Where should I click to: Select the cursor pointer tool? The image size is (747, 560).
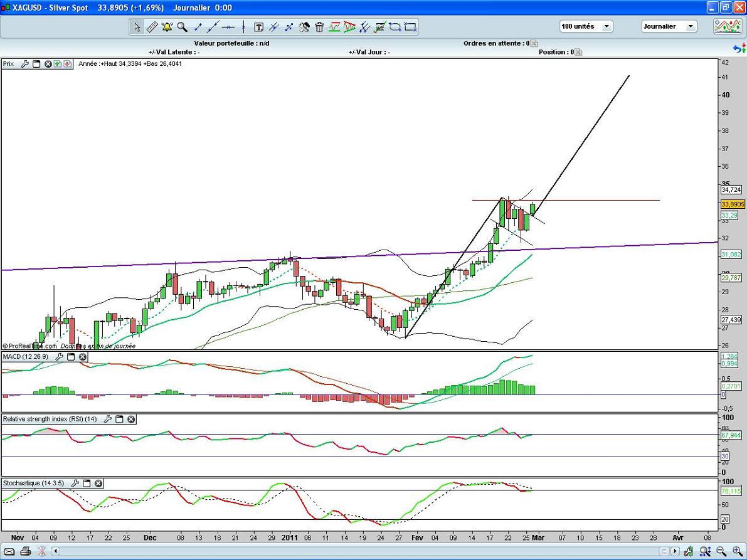137,27
